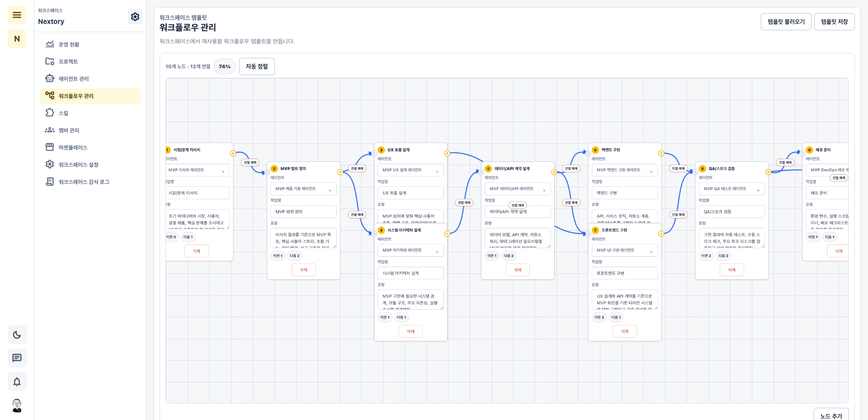Click output port of 시스템 아키텍처 설계 node
The image size is (868, 420).
tap(447, 234)
